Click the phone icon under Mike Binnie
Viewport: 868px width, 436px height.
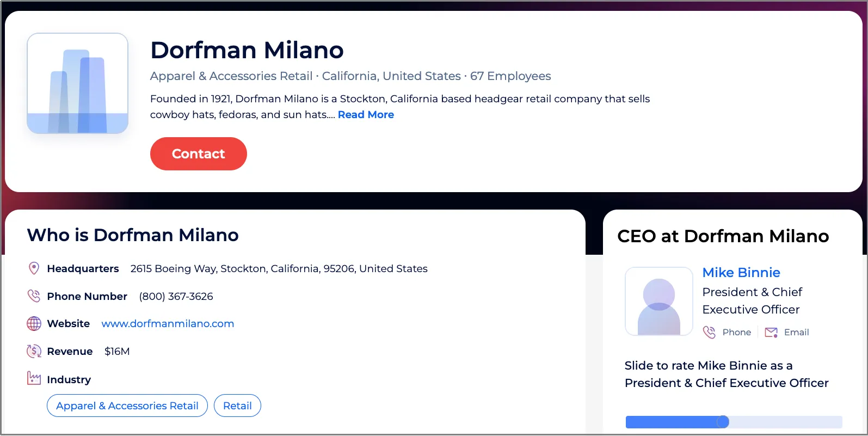pos(710,332)
